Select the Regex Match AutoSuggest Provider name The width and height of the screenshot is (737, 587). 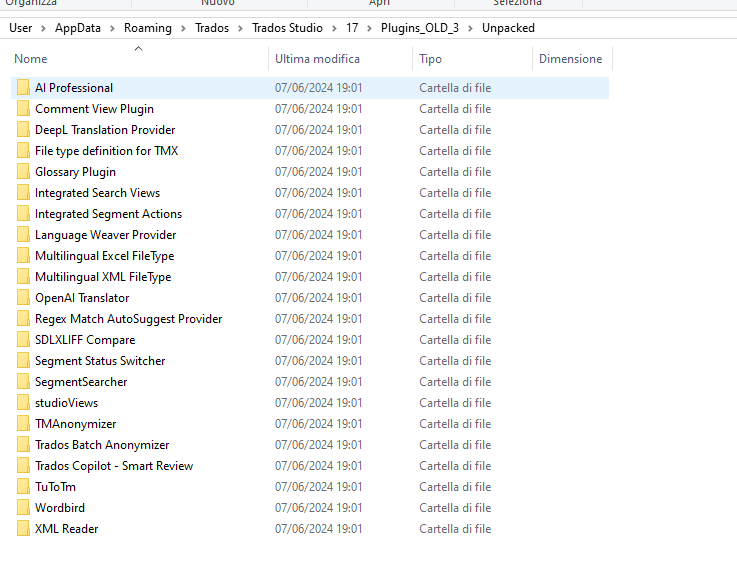(128, 319)
